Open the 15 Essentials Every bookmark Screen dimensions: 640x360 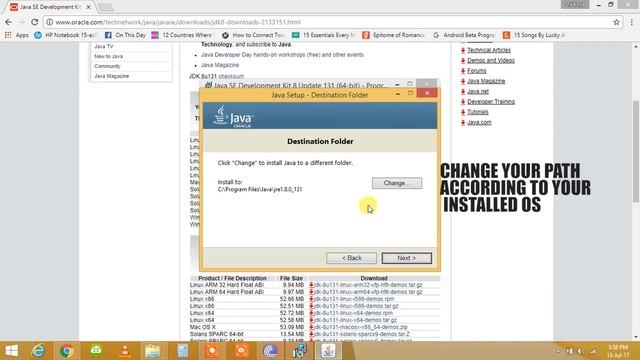pos(324,35)
